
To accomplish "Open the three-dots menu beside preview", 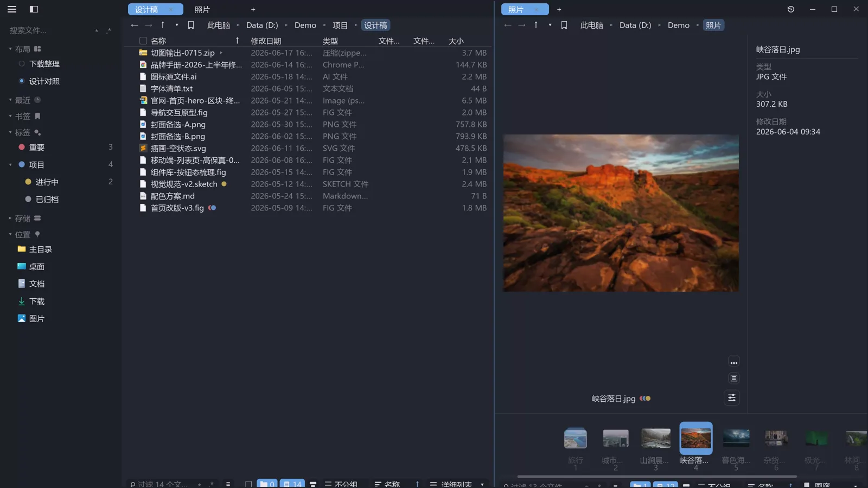I will click(x=734, y=362).
